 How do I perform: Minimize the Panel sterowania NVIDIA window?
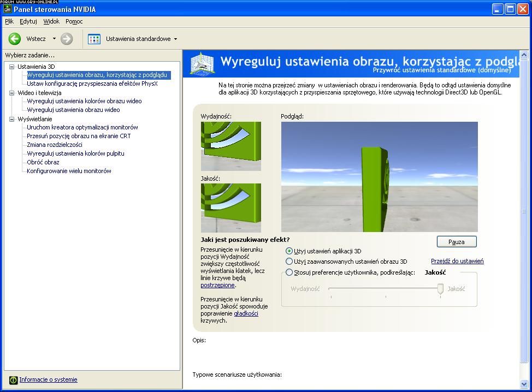[x=498, y=9]
